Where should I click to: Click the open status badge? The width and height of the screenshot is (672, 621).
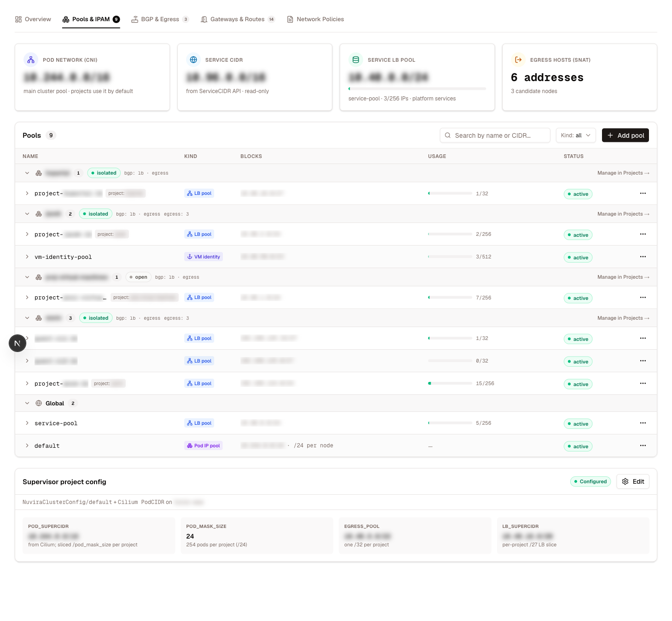coord(139,277)
